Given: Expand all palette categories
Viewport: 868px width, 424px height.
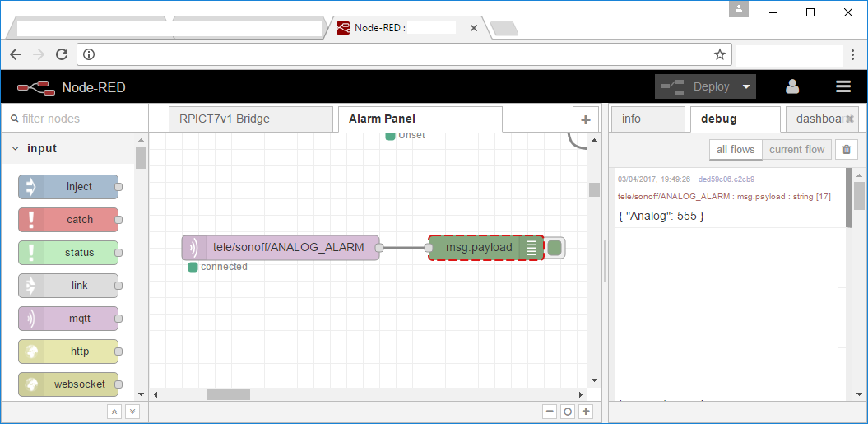Looking at the screenshot, I should tap(132, 412).
